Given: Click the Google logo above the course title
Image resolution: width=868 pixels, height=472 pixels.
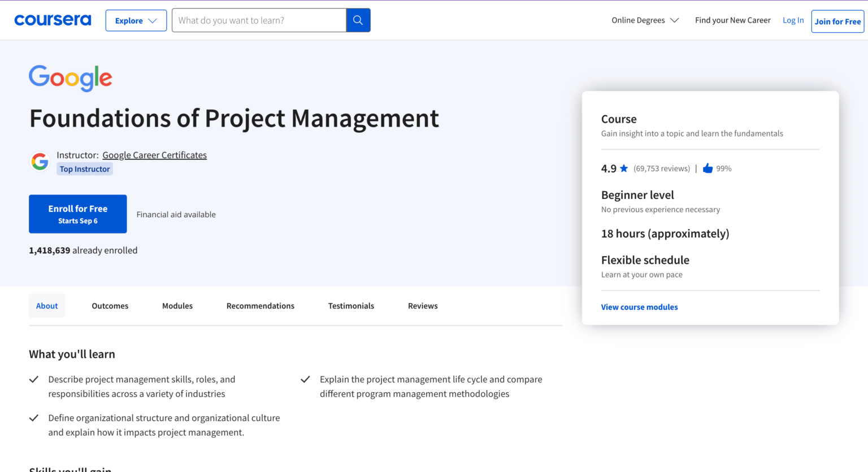Looking at the screenshot, I should tap(70, 77).
